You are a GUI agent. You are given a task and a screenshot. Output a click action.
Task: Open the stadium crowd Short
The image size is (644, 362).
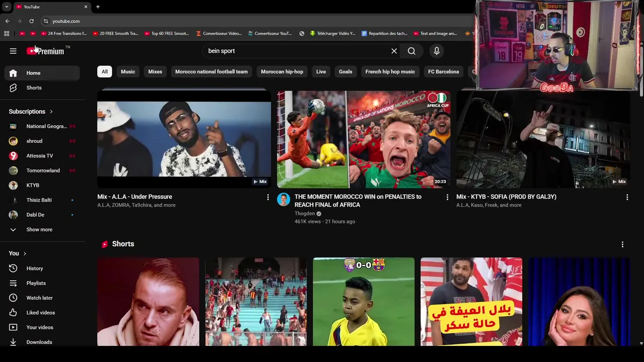click(x=256, y=302)
